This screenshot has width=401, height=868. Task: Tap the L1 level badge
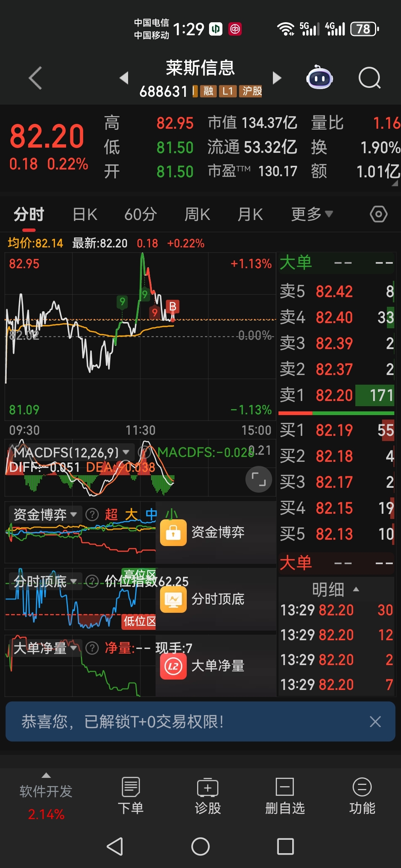click(228, 91)
